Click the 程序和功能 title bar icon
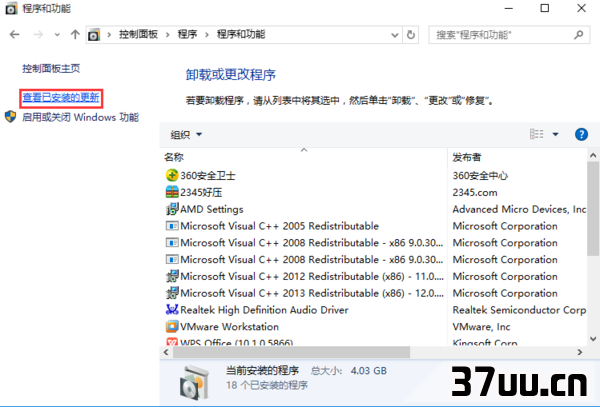Viewport: 600px width, 407px height. [11, 8]
